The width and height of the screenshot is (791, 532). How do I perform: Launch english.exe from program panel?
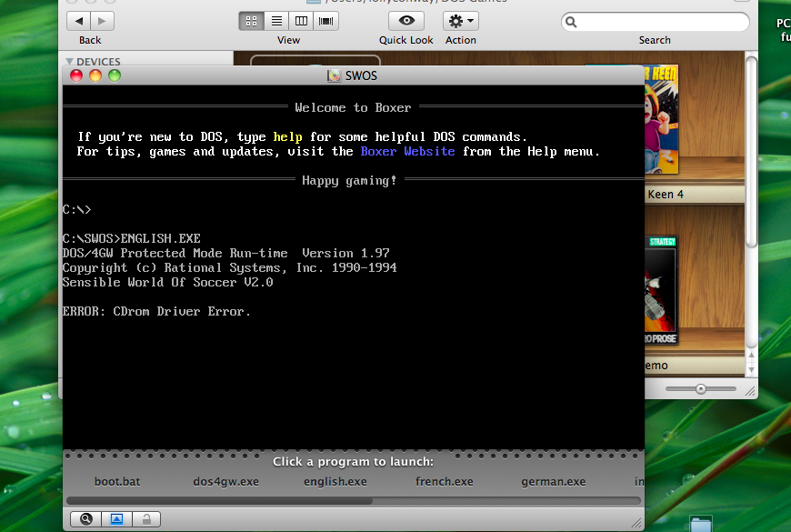(335, 482)
